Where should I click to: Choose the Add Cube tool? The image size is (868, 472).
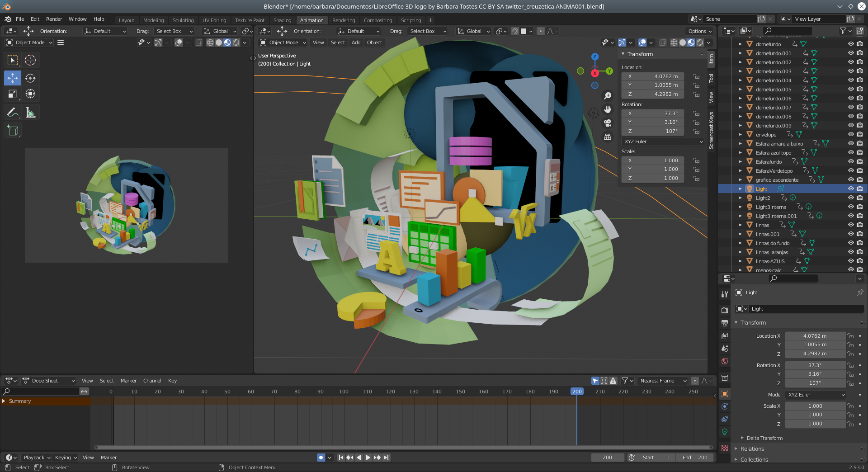click(x=13, y=131)
